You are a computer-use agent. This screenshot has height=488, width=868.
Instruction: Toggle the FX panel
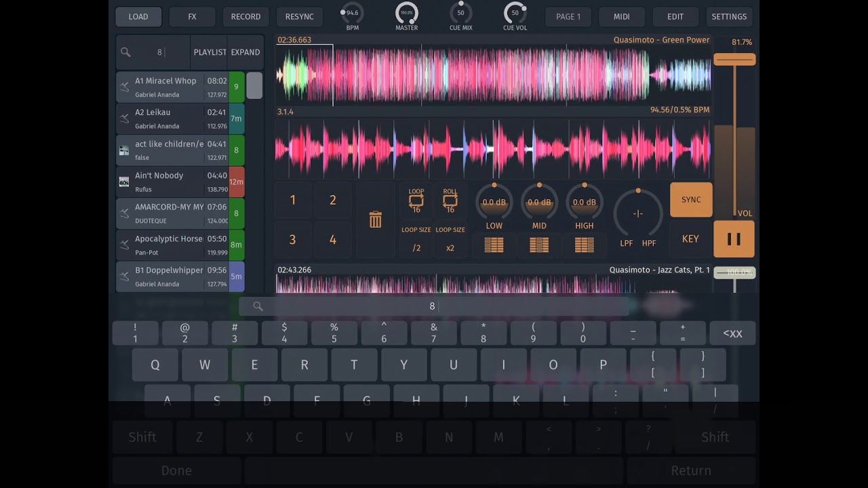(192, 17)
